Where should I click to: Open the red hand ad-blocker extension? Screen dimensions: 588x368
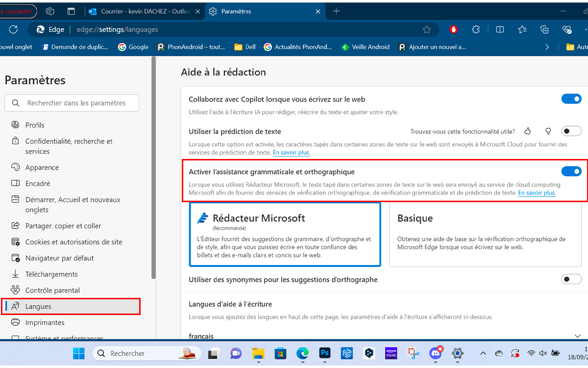pyautogui.click(x=454, y=29)
